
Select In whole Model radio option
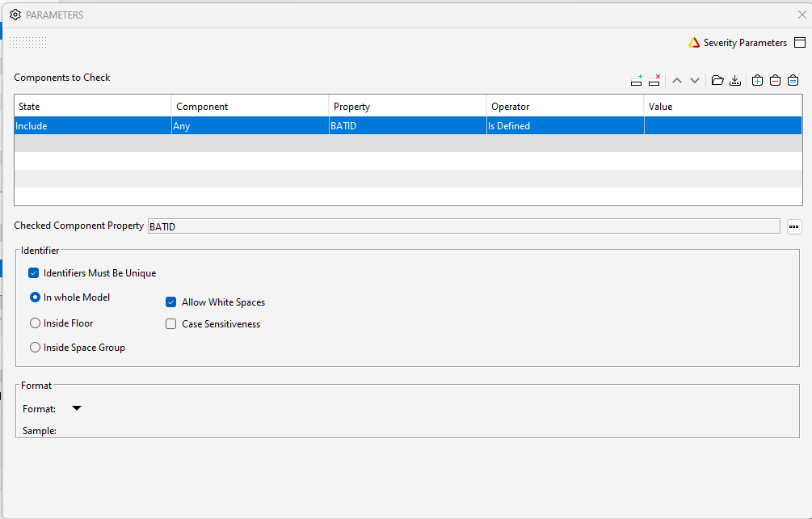[x=36, y=297]
